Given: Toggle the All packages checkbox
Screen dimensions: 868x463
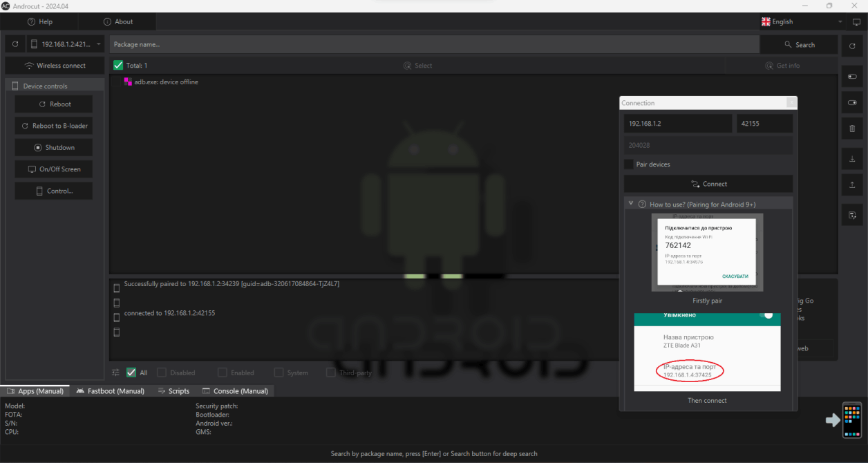Looking at the screenshot, I should point(131,372).
